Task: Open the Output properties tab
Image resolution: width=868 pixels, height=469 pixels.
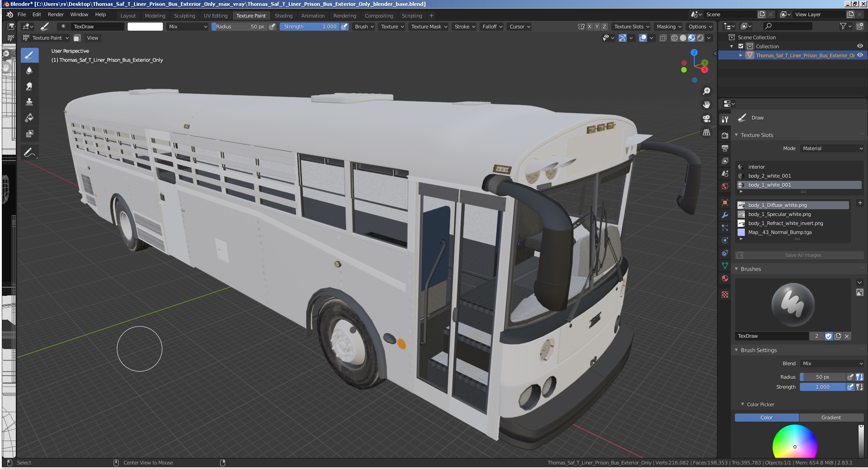Action: (725, 148)
